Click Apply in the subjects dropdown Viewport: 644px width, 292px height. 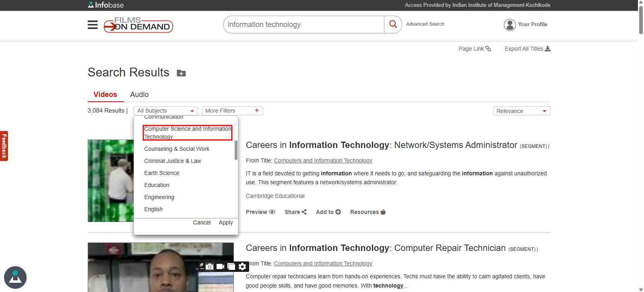click(x=225, y=222)
